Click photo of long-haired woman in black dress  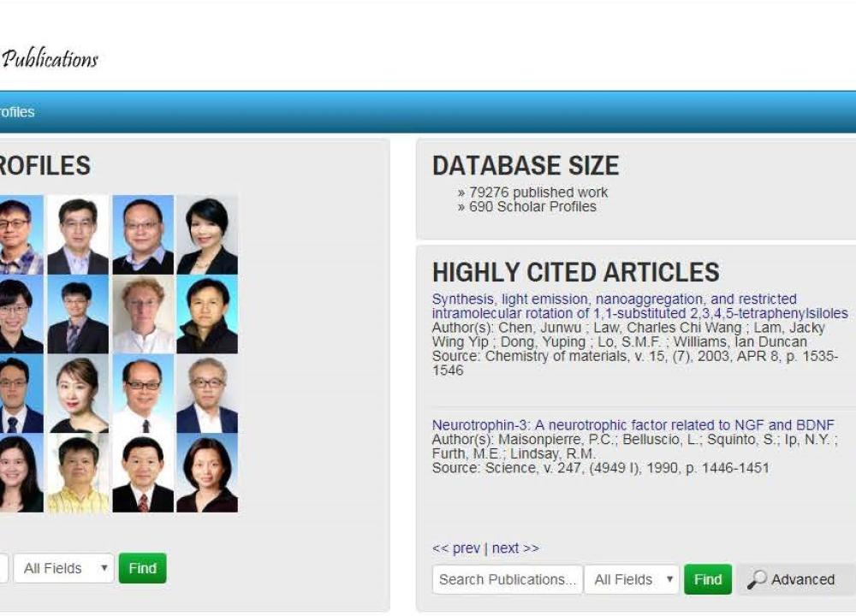click(78, 394)
